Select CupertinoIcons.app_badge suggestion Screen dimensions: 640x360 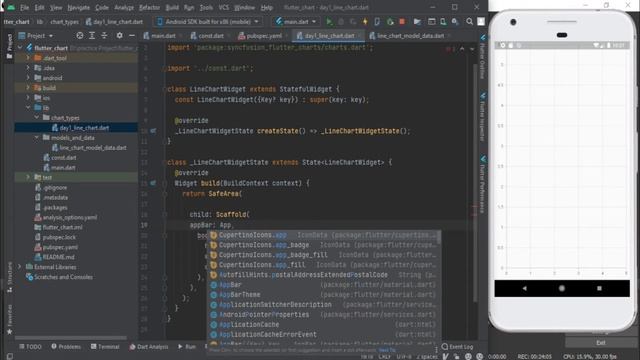coord(323,245)
